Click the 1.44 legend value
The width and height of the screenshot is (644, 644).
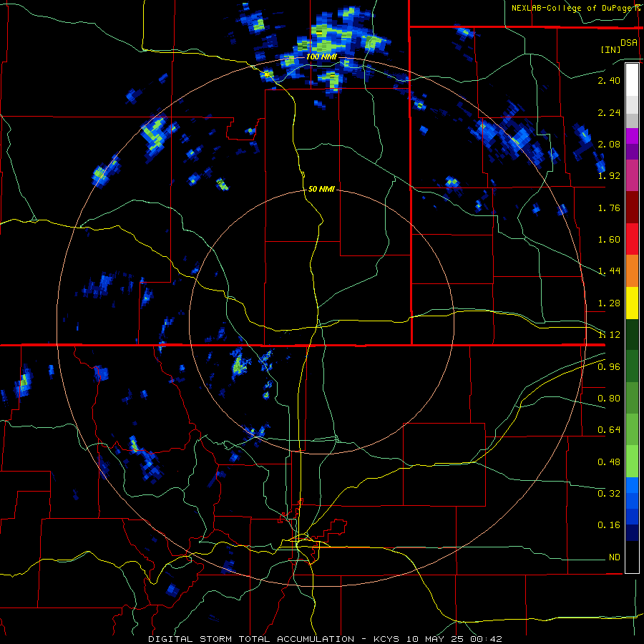[609, 271]
